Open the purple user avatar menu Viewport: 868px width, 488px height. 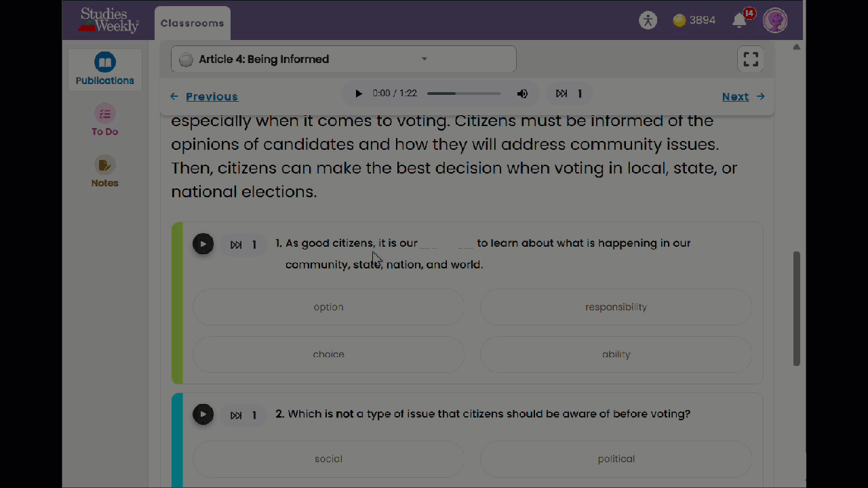coord(775,20)
